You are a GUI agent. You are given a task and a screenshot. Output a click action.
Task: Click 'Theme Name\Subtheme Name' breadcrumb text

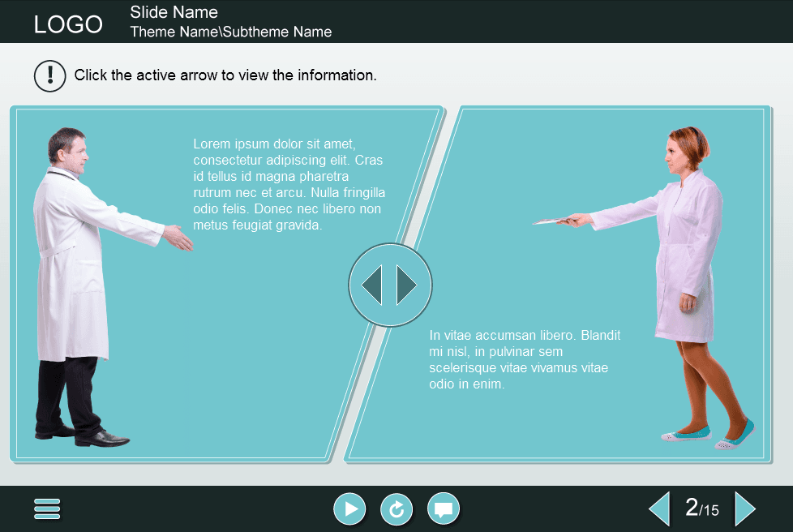(x=231, y=32)
